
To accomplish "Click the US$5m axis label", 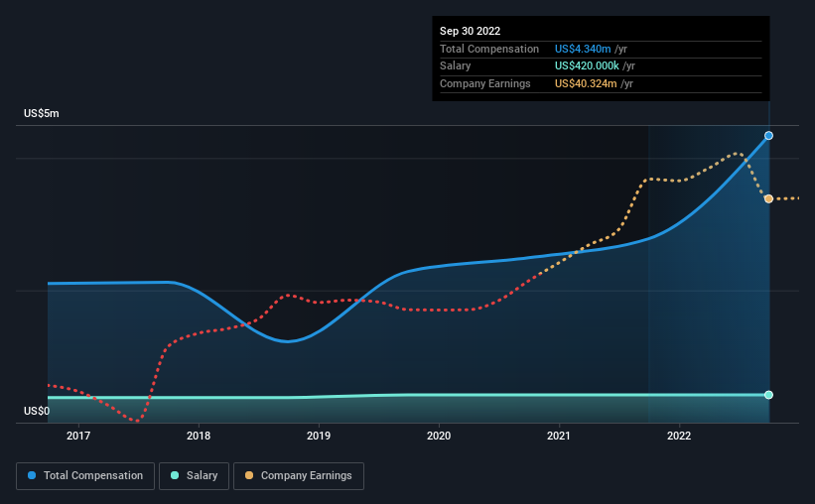I will 42,113.
